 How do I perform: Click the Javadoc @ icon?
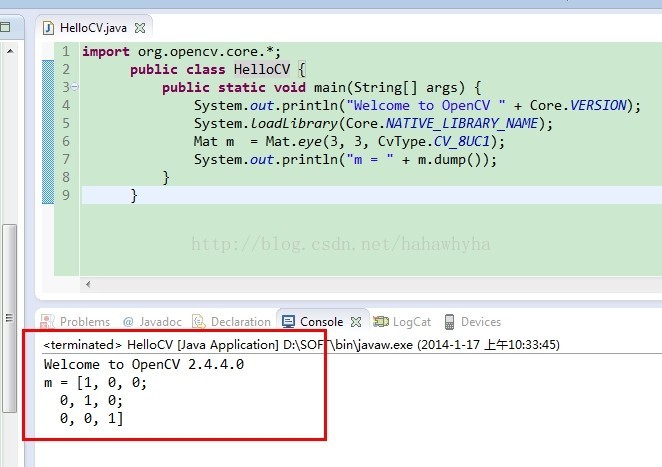pyautogui.click(x=128, y=322)
